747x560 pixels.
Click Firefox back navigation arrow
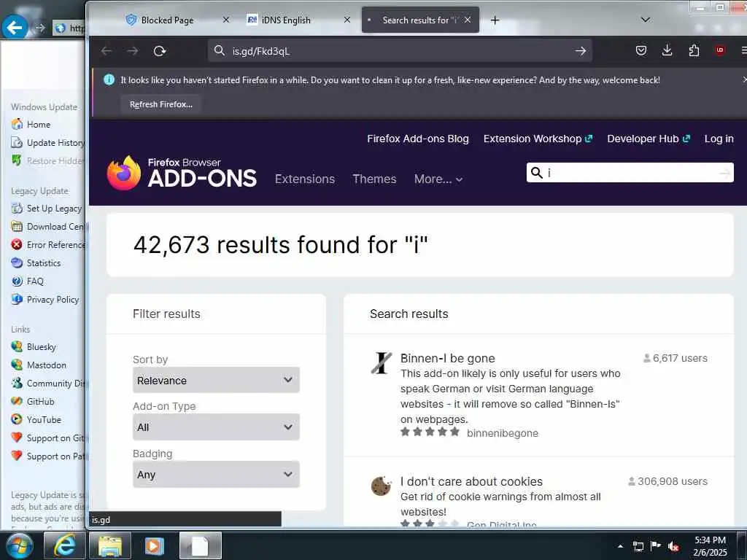point(107,51)
